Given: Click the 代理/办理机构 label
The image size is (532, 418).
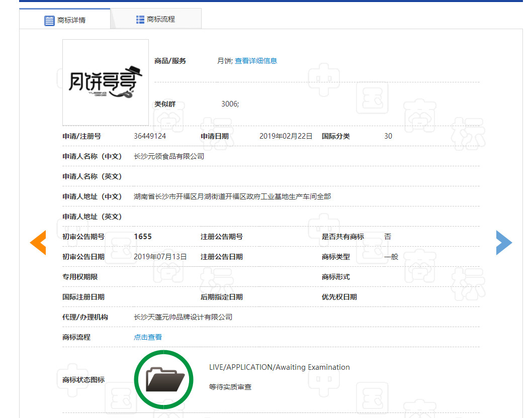Looking at the screenshot, I should point(85,317).
